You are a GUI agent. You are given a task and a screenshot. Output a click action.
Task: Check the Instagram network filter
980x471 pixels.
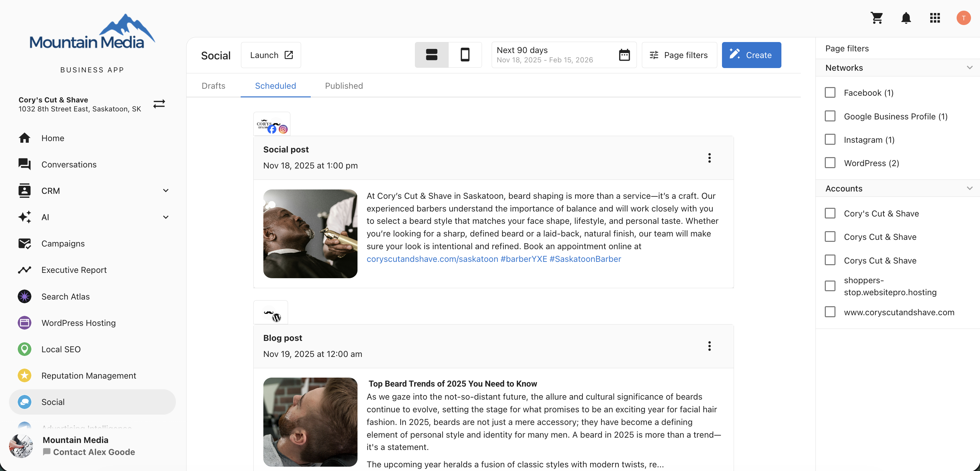(830, 139)
